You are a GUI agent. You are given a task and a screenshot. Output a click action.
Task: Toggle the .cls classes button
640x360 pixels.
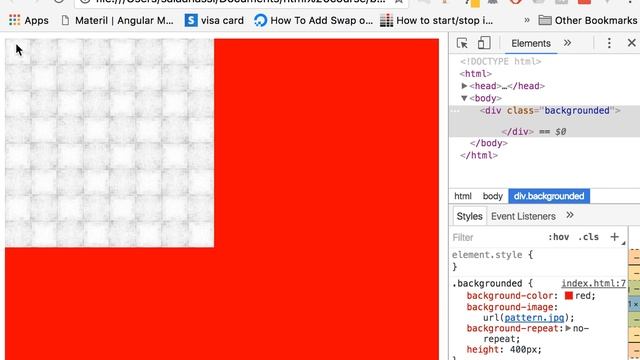(588, 237)
